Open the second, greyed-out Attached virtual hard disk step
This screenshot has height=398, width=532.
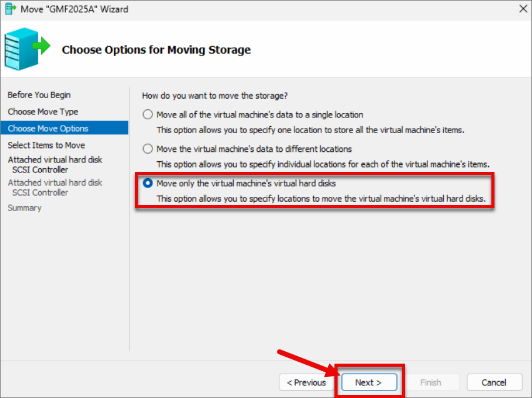point(54,187)
